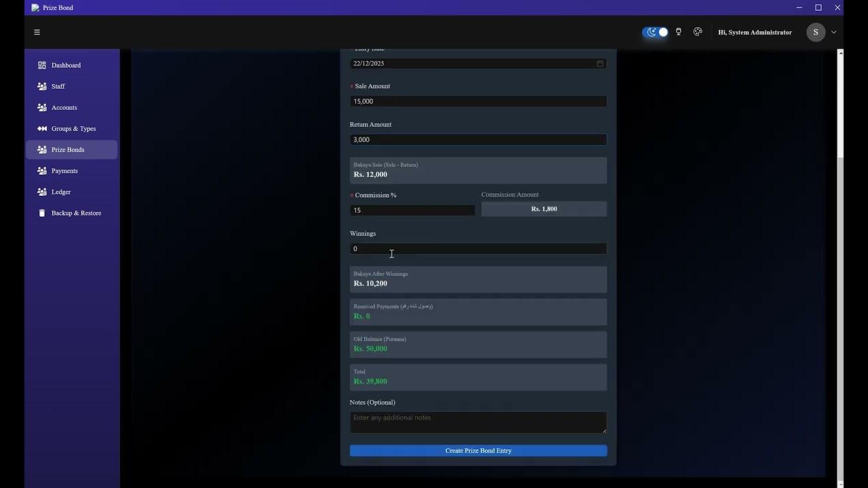Click the Notes textarea

(478, 422)
